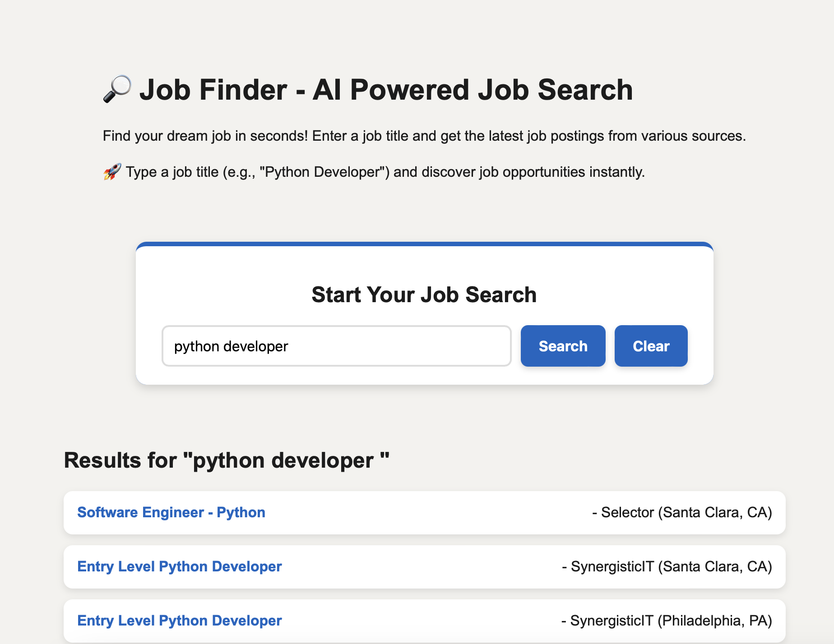Image resolution: width=834 pixels, height=644 pixels.
Task: Click the Selector (Santa Clara, CA) company label
Action: (x=682, y=512)
